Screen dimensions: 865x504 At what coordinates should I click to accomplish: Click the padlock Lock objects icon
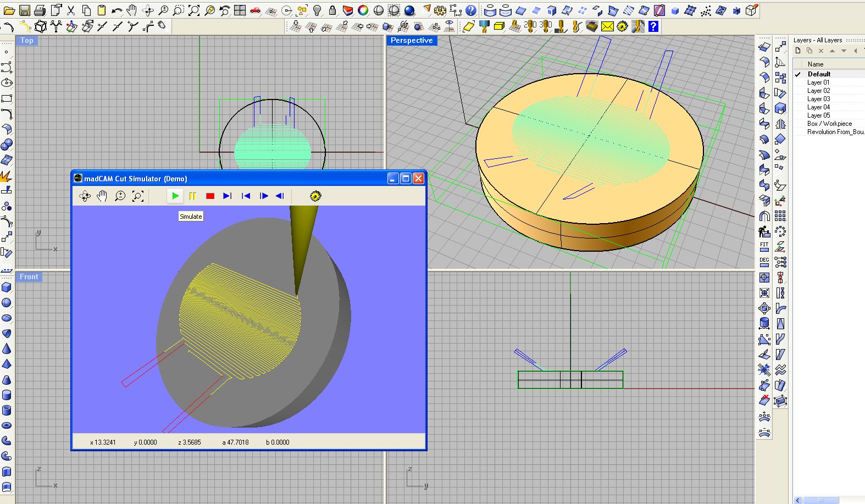point(332,10)
